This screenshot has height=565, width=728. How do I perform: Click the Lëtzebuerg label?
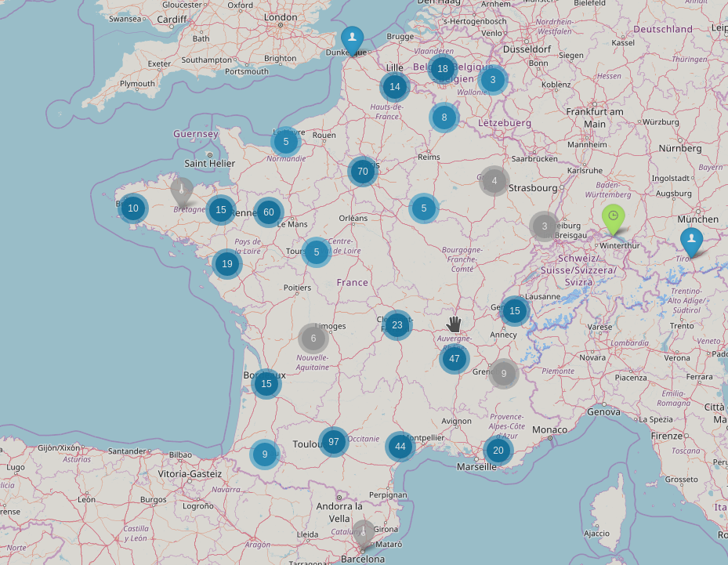point(505,123)
